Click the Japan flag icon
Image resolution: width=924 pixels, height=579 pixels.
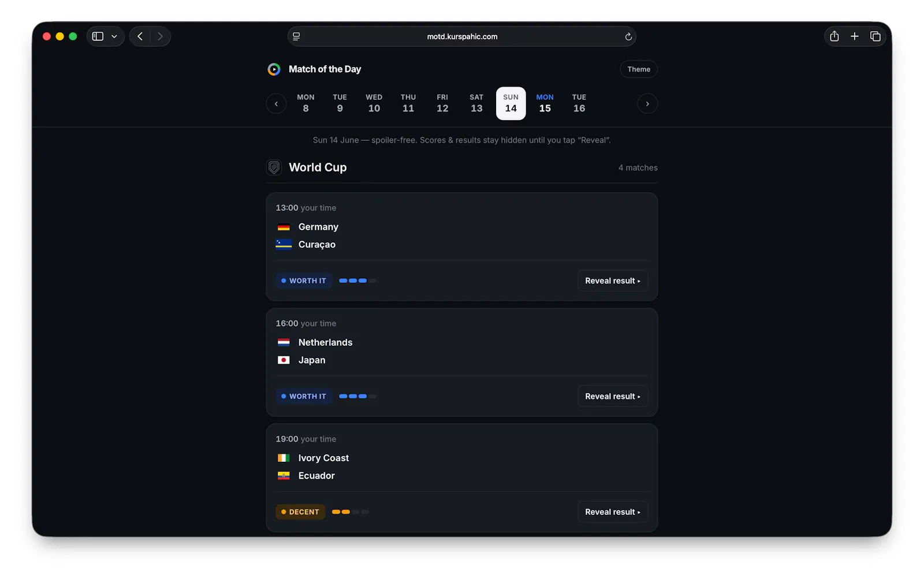point(284,360)
